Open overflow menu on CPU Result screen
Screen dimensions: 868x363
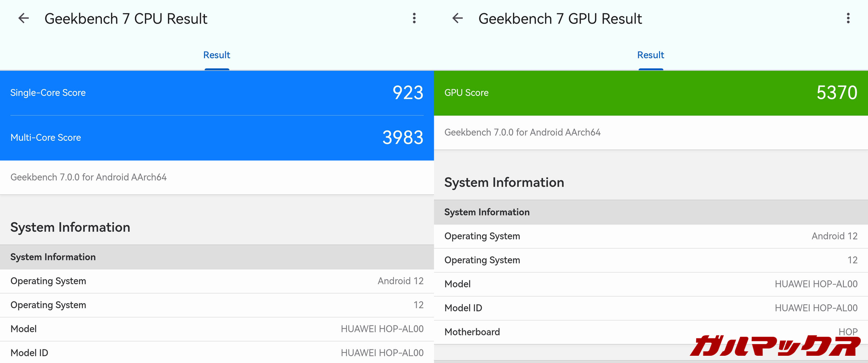414,18
